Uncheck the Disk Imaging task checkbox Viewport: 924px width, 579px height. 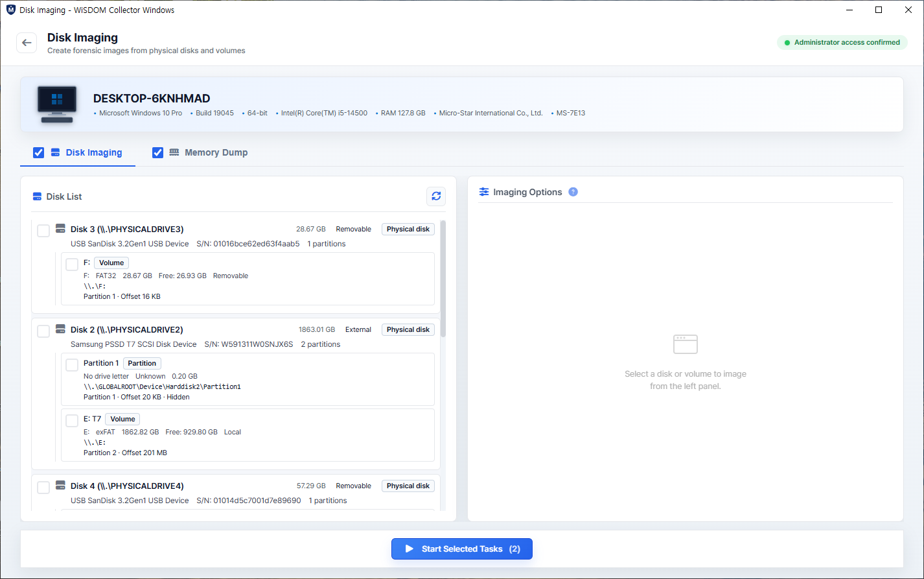[38, 152]
